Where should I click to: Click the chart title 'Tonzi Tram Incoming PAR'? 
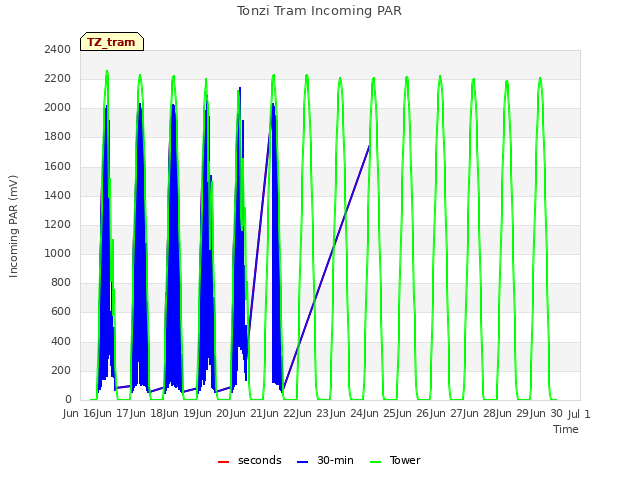coord(320,11)
